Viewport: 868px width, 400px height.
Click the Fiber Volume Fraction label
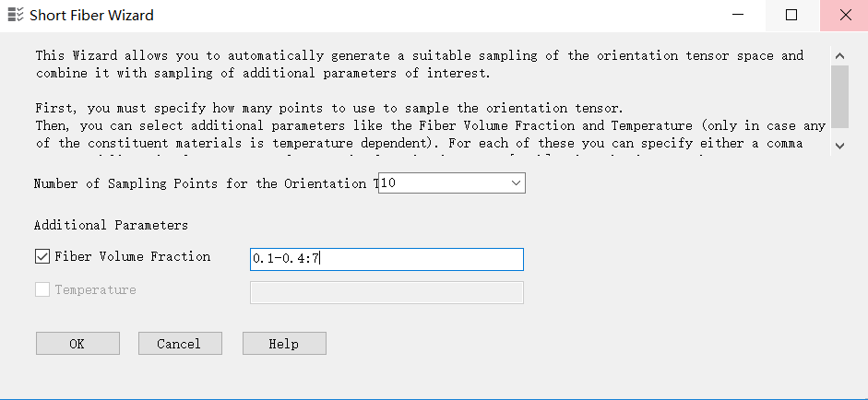[x=133, y=257]
